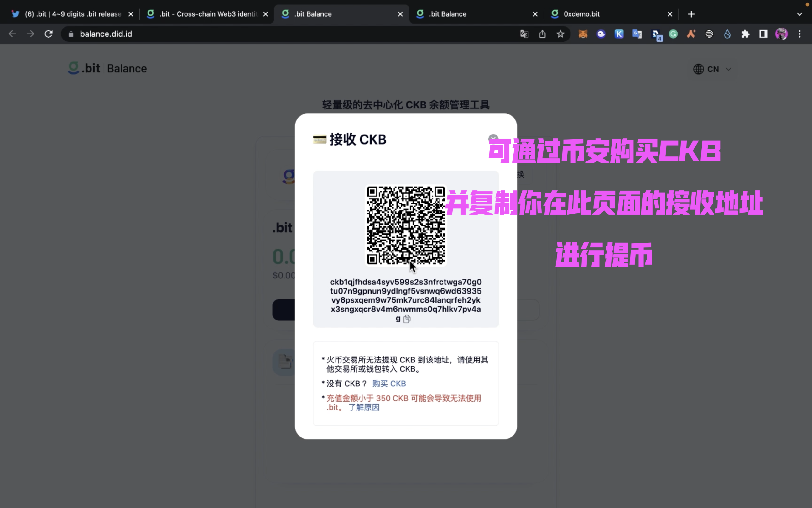
Task: View site info via the lock icon
Action: [71, 34]
